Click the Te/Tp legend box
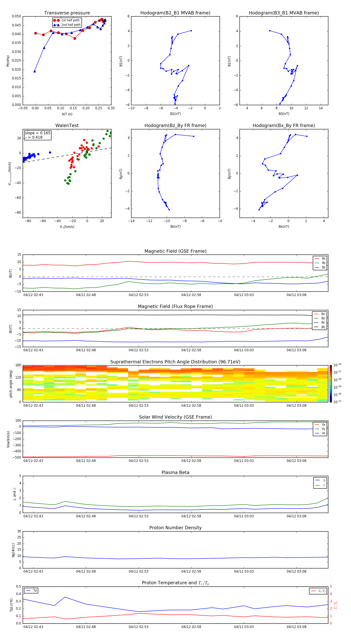The image size is (351, 644). point(318,591)
